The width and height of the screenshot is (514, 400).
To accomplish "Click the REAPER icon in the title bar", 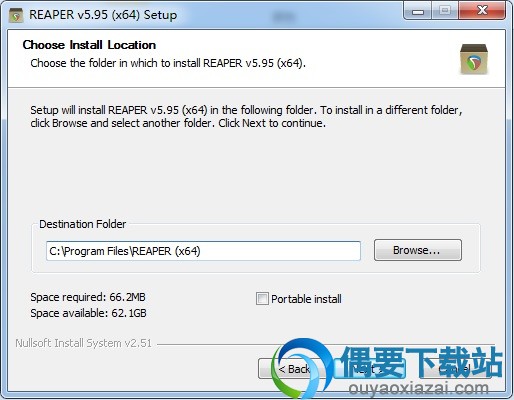I will pyautogui.click(x=16, y=15).
